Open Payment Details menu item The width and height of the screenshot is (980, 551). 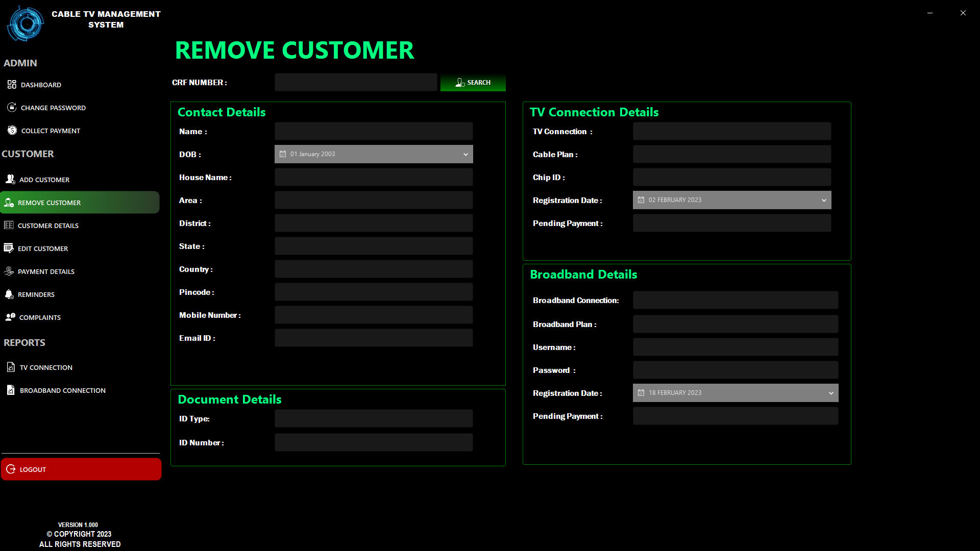coord(46,271)
